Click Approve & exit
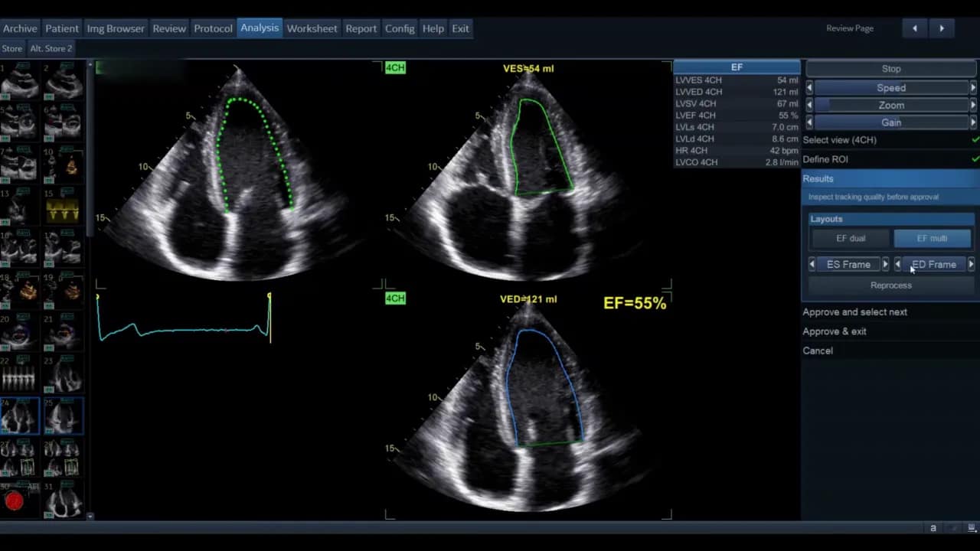Screen dimensions: 980x551 (835, 331)
